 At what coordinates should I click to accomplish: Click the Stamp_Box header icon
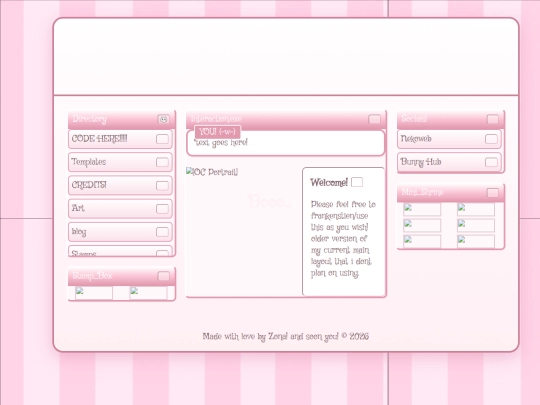(x=164, y=276)
